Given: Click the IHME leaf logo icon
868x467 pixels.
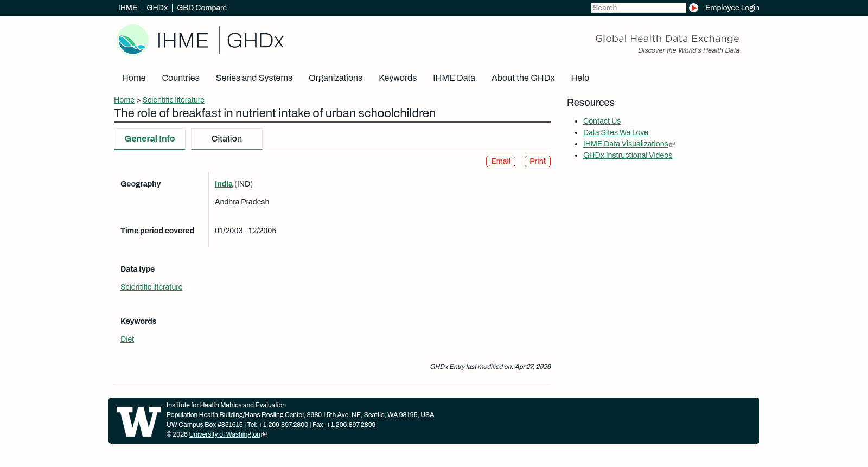Looking at the screenshot, I should [132, 40].
